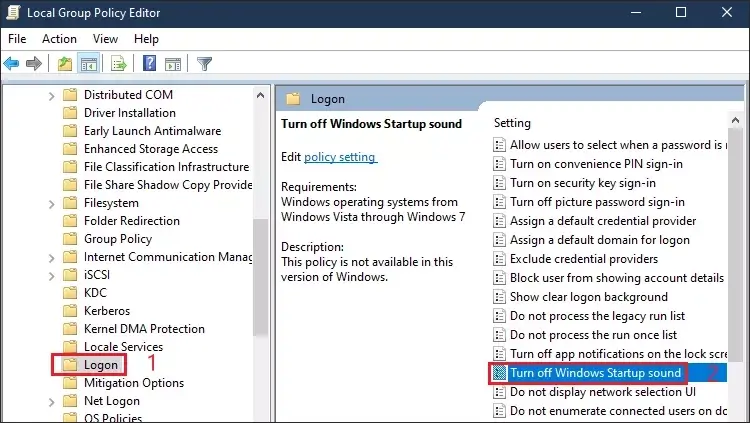The width and height of the screenshot is (750, 423).
Task: Select Turn off Windows Startup sound setting
Action: (596, 373)
